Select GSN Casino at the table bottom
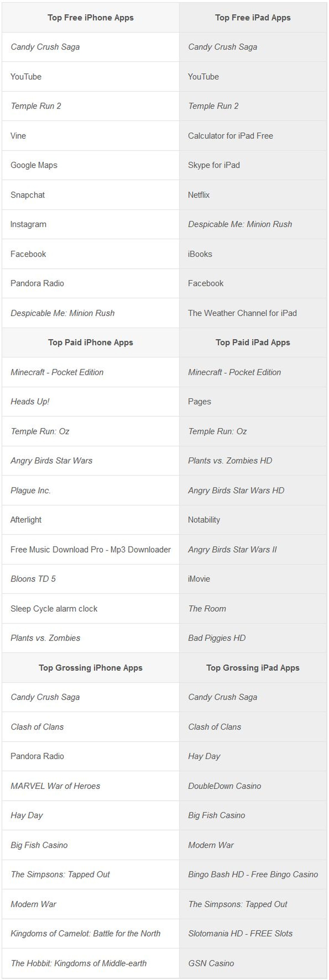This screenshot has height=980, width=329. (211, 963)
